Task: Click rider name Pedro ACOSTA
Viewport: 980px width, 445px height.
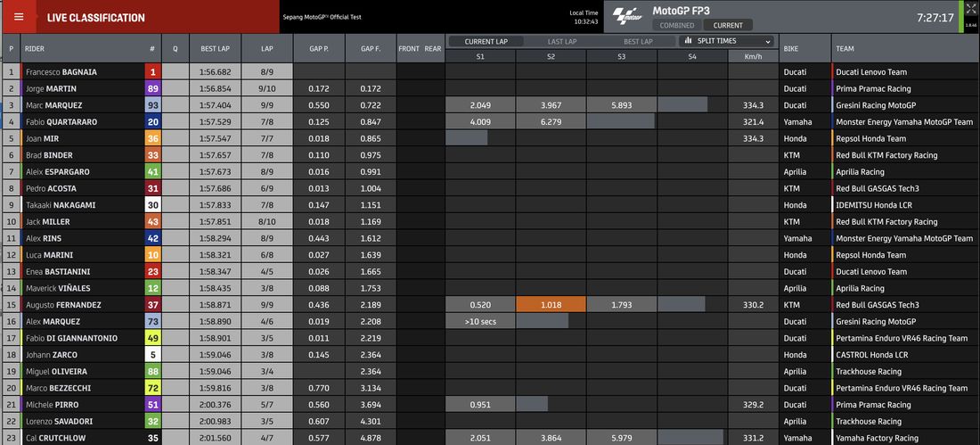Action: [52, 188]
